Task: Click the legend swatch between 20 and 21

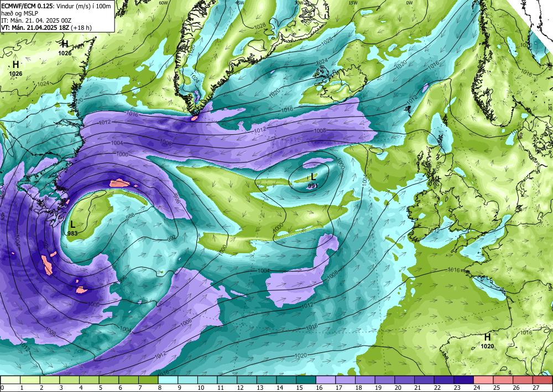Action: 405,380
